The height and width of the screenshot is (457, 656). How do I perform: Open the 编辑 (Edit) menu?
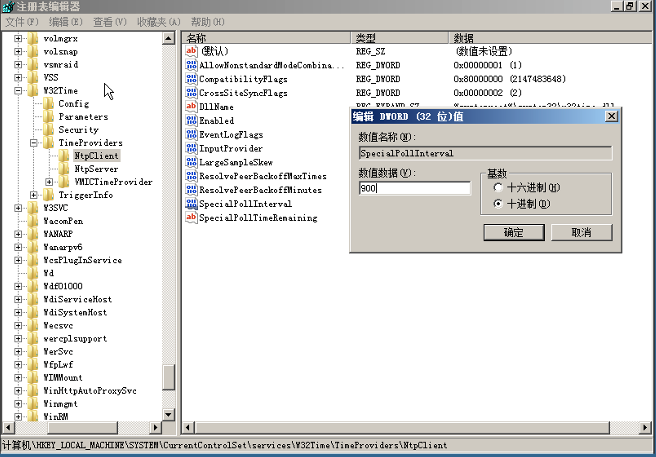[66, 21]
